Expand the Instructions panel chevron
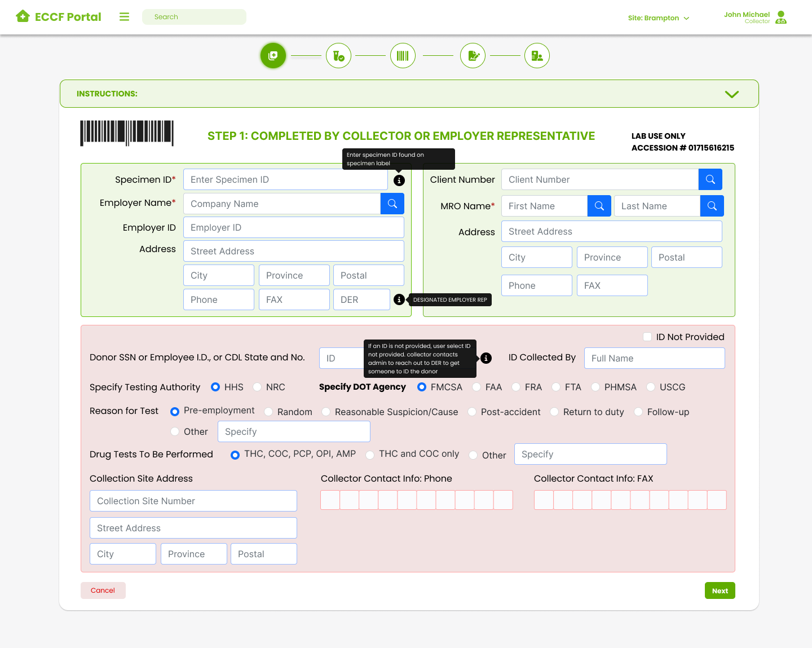Screen dimensions: 812x648 click(x=732, y=94)
